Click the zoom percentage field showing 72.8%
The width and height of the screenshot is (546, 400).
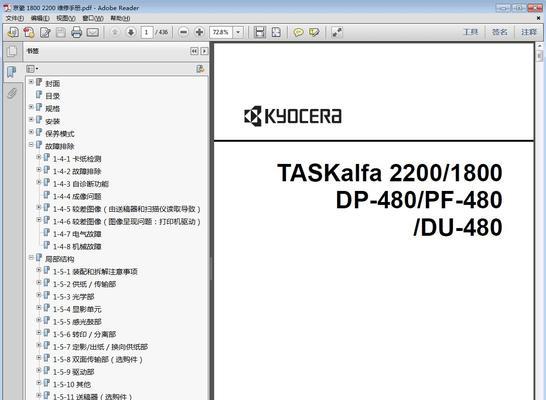(x=221, y=32)
